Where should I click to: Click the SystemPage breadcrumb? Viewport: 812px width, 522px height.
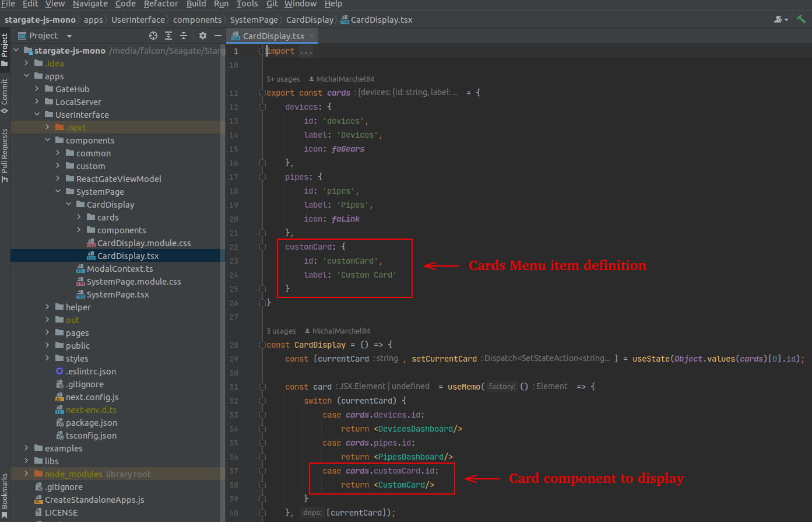tap(254, 19)
